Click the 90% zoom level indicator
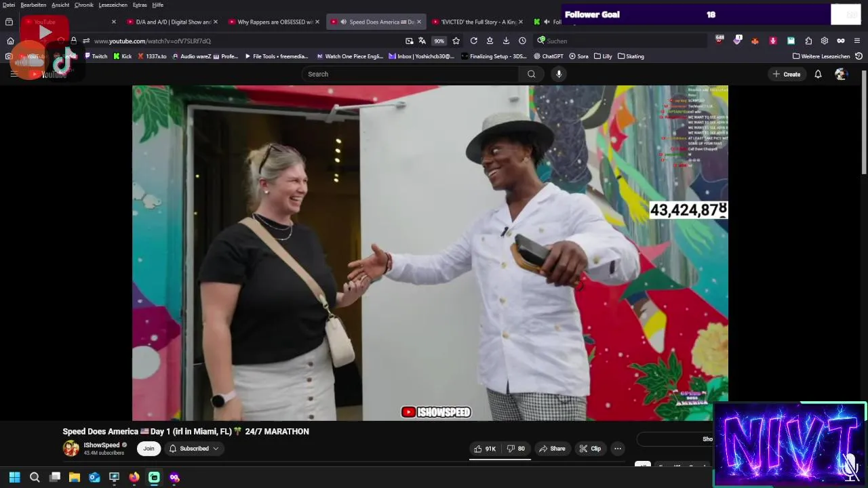This screenshot has width=868, height=488. pos(439,41)
